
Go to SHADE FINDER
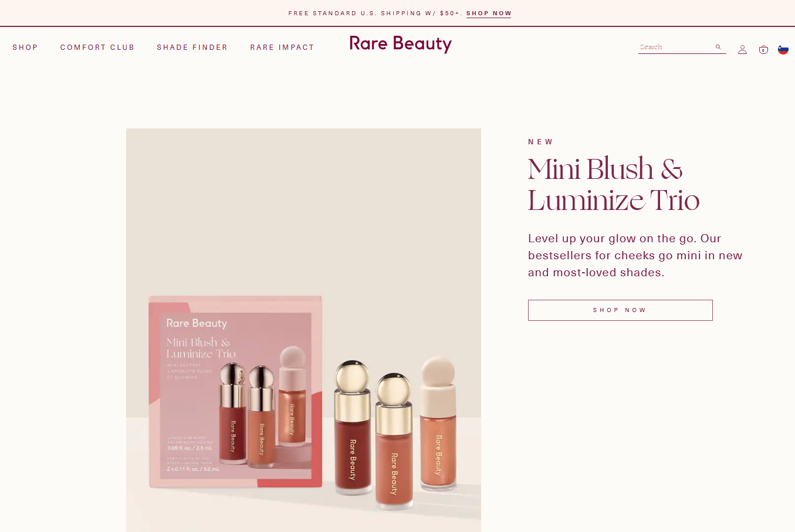coord(192,48)
